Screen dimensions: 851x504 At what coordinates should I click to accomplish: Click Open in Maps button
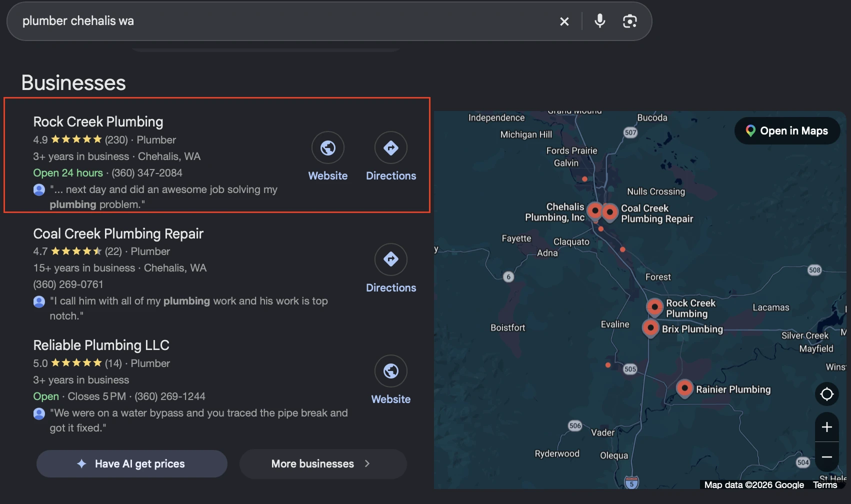787,131
